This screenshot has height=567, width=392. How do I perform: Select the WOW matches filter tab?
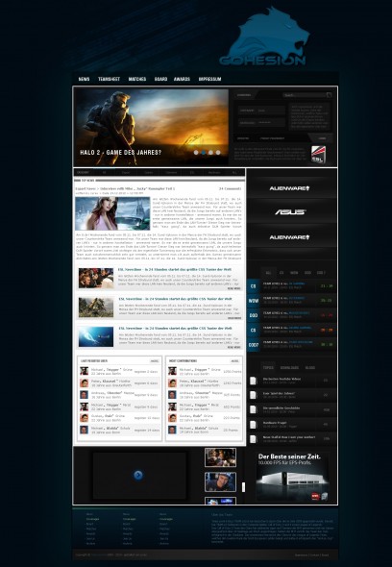294,273
